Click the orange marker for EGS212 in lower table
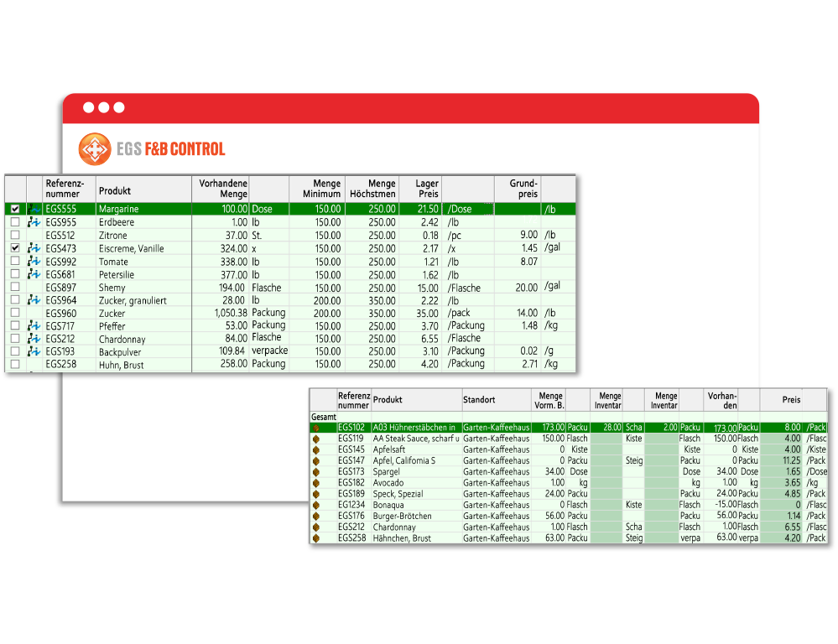 (x=316, y=527)
